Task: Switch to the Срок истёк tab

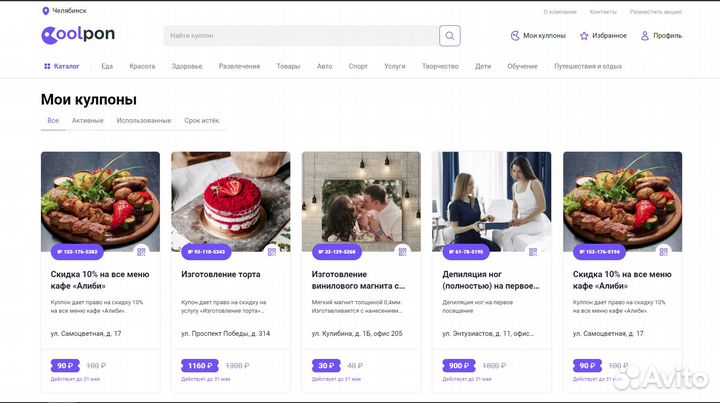Action: point(202,121)
